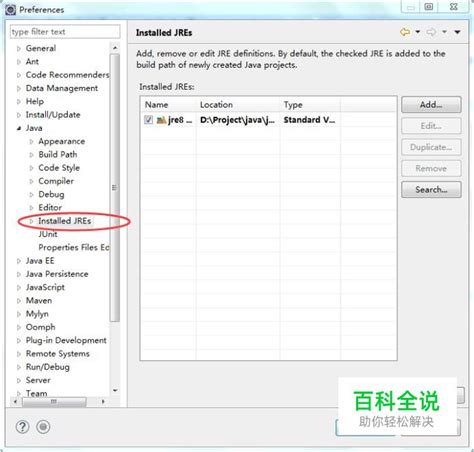Viewport: 474px width, 452px height.
Task: Click the Location column header
Action: [238, 105]
